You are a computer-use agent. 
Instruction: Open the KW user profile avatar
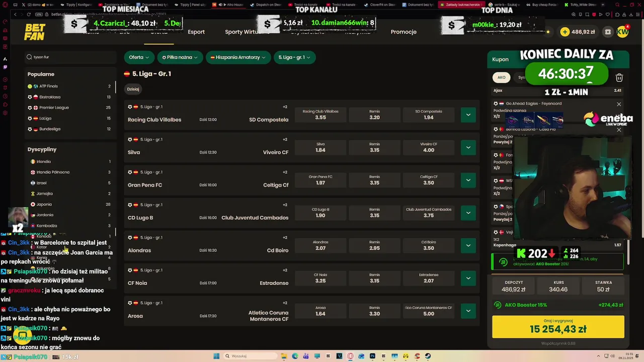tap(622, 32)
